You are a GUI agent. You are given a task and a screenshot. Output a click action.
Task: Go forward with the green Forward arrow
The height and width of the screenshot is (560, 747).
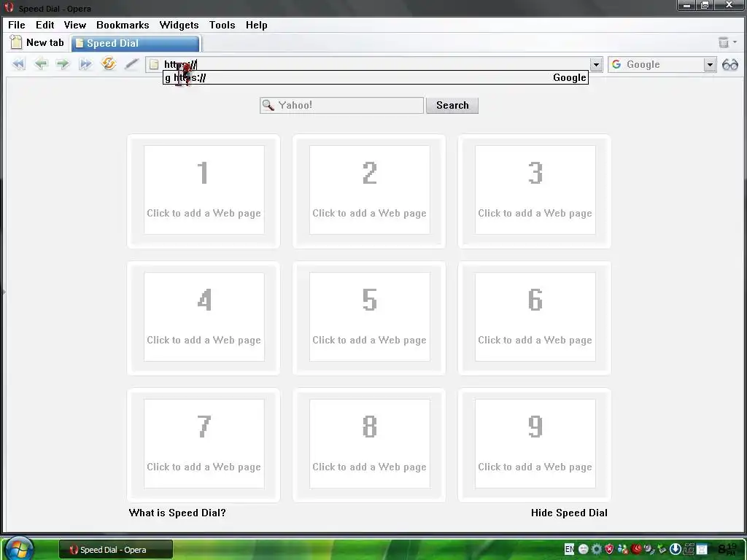[63, 64]
